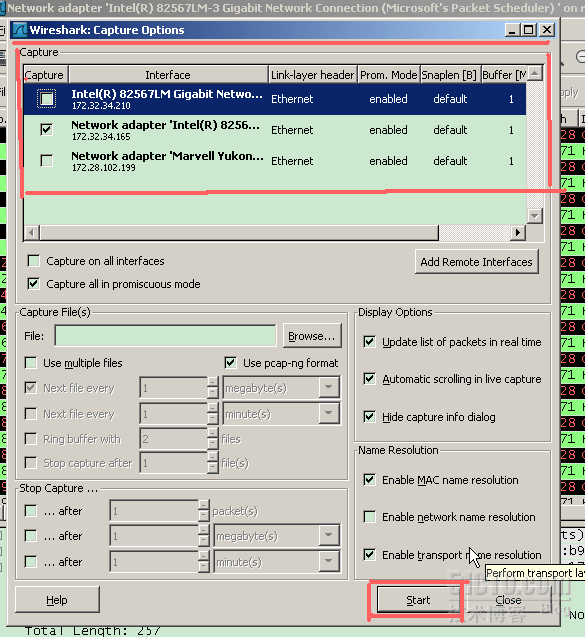Check the Intel(R) 82567LM Gigabit capture checkbox
Screen dimensions: 585x637
tap(46, 99)
